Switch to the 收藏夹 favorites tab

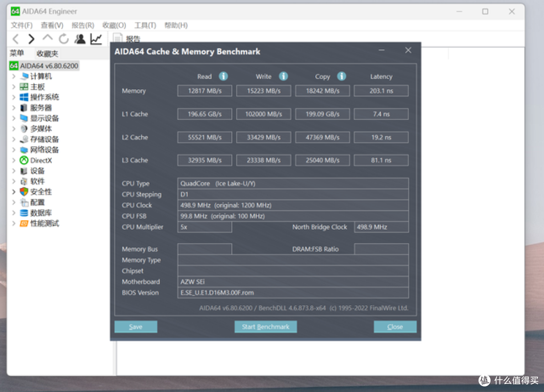click(47, 53)
